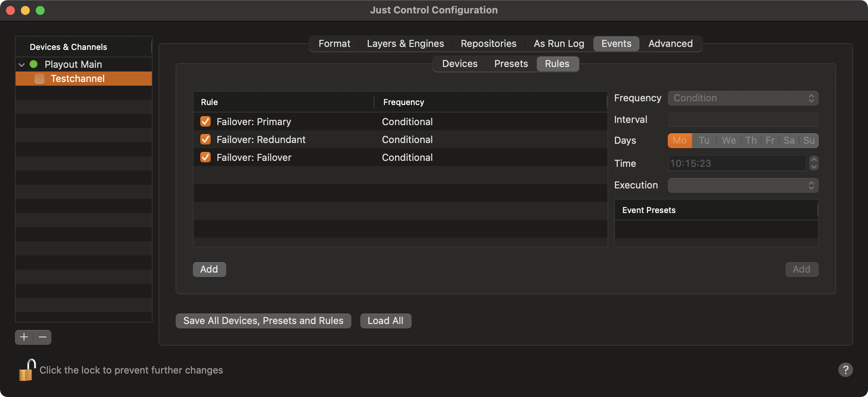Click into the Interval input field
This screenshot has height=397, width=868.
(743, 120)
